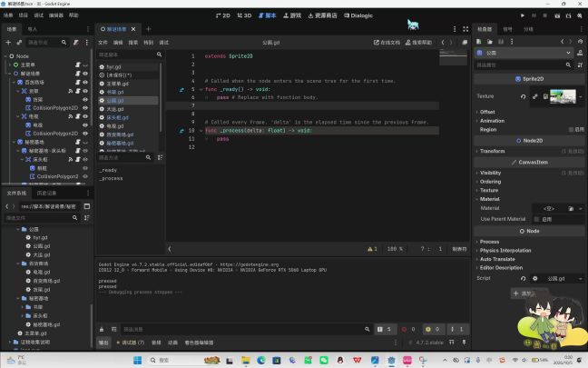
Task: Click the Inspector property sort options icon
Action: pos(580,65)
